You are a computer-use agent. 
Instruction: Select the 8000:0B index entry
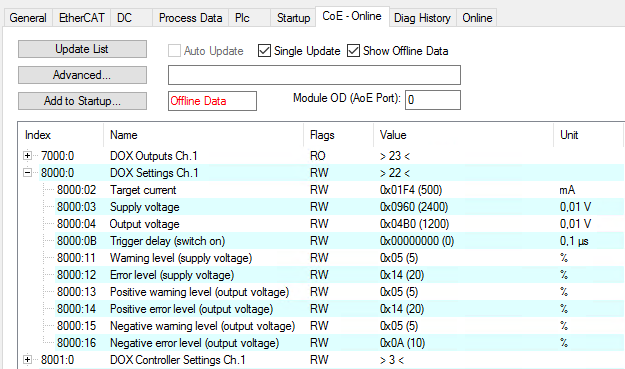coord(77,241)
